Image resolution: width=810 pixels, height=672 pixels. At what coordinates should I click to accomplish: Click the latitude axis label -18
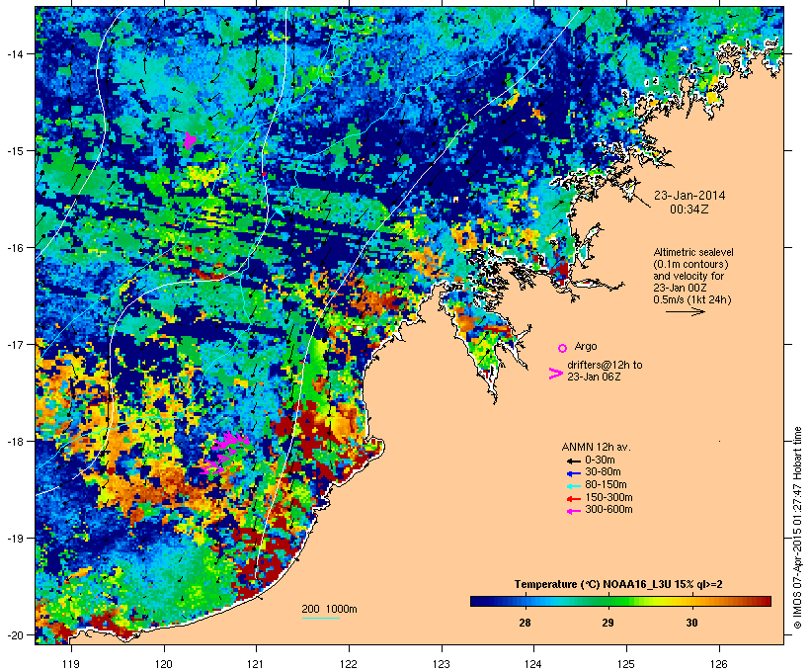14,441
